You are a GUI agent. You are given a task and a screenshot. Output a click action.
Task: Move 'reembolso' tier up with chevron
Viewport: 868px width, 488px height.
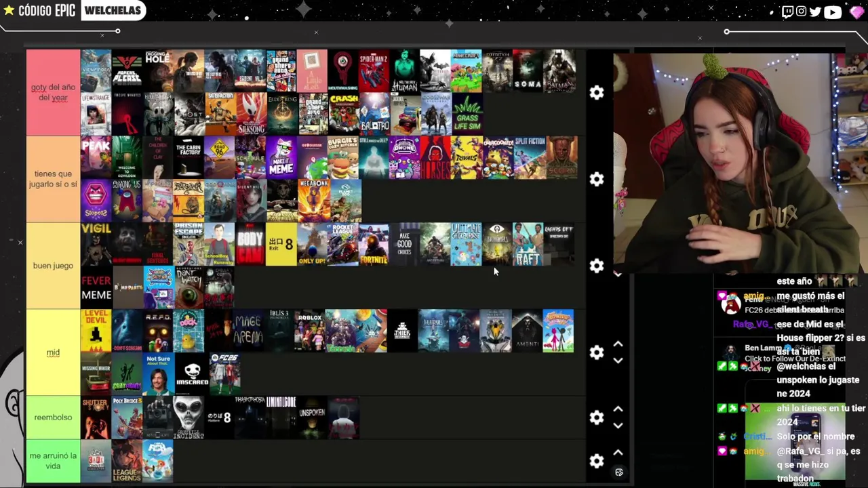pyautogui.click(x=618, y=409)
